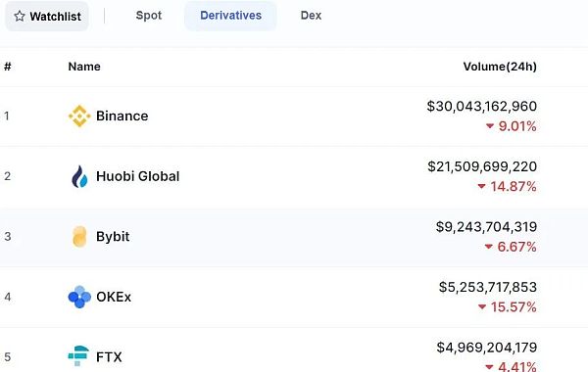Sort by the Name column header

[x=84, y=67]
